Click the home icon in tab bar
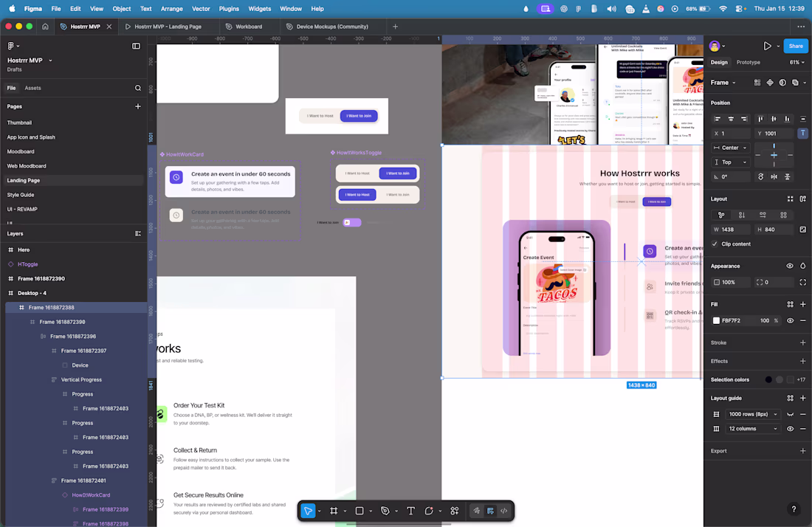812x527 pixels. click(45, 27)
